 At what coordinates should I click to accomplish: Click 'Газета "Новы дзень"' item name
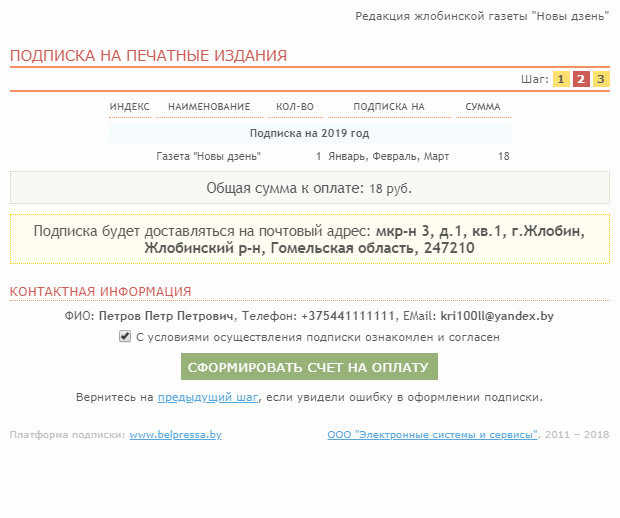pyautogui.click(x=208, y=157)
